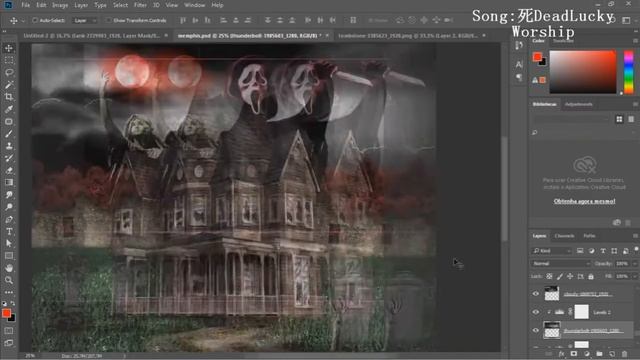Open the Filter menu

pos(140,5)
